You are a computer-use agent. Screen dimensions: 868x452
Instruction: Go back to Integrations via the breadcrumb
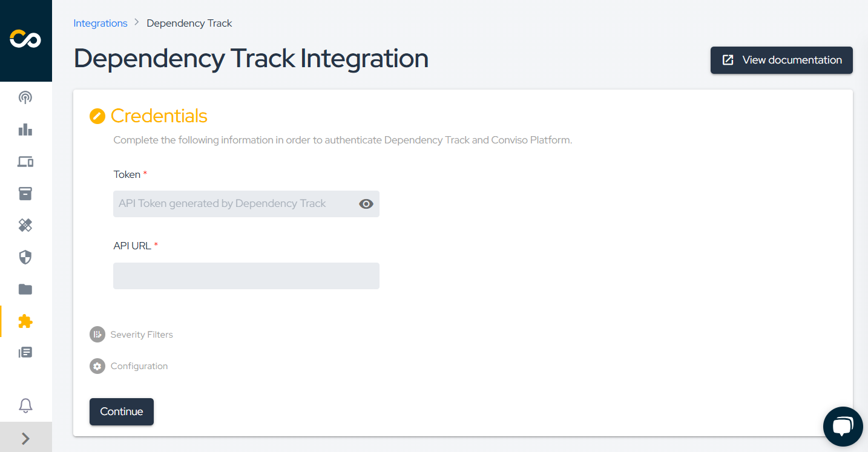(100, 23)
